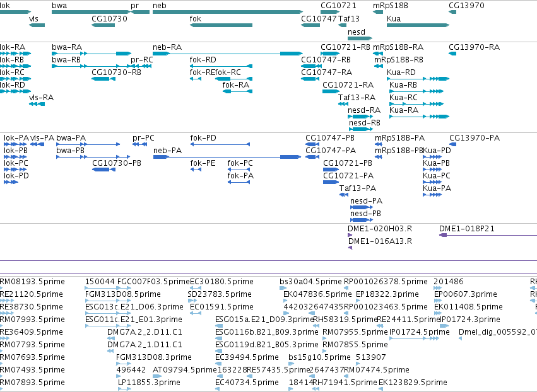Select transcript CG10747-RA

click(x=310, y=79)
